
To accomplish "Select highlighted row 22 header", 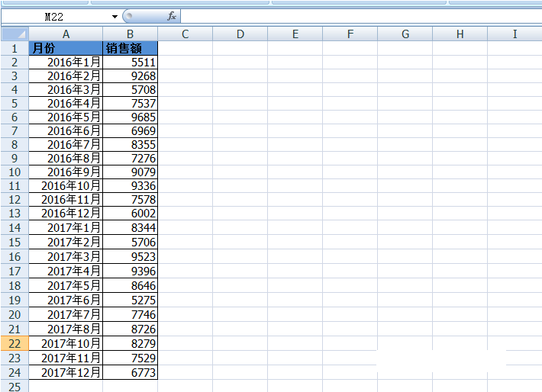I will click(15, 344).
